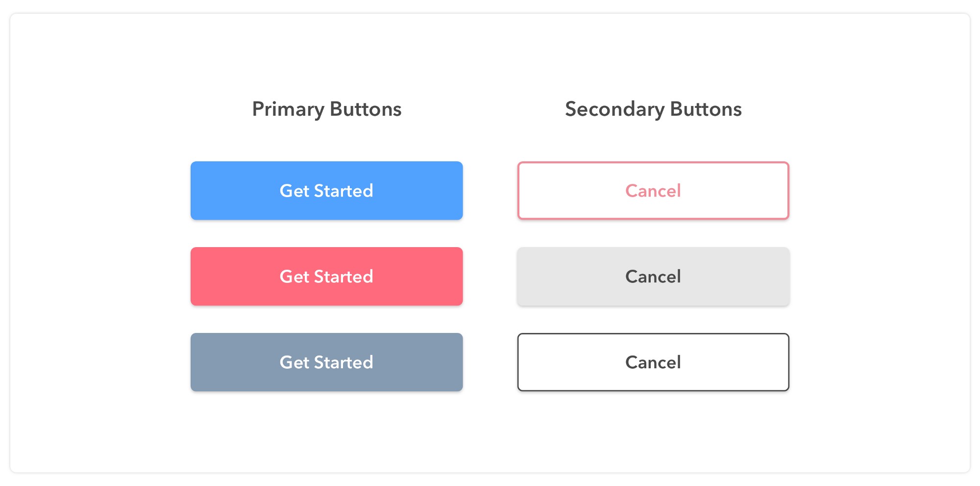Click the pink "Cancel" text label
This screenshot has height=486, width=980.
[x=653, y=191]
